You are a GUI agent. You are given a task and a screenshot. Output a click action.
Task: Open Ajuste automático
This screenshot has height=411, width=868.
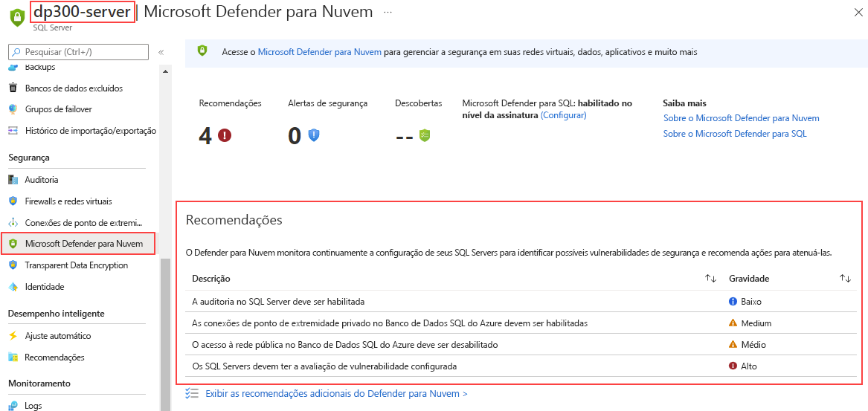point(57,336)
